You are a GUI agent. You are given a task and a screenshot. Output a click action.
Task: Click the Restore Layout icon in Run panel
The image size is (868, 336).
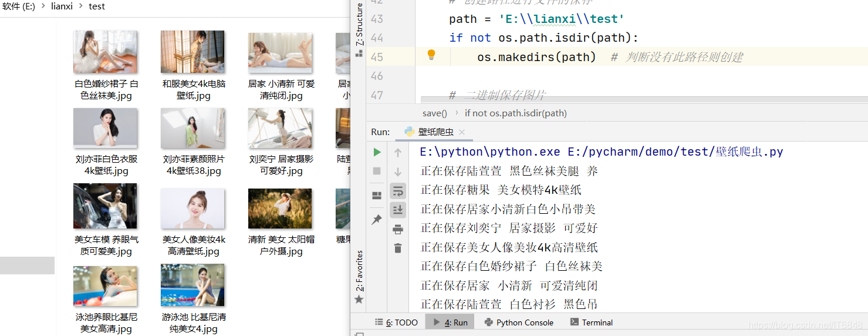click(x=377, y=196)
